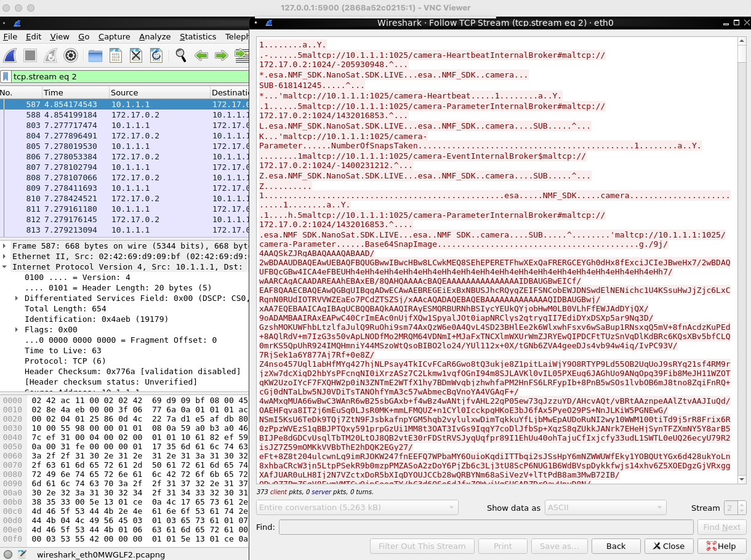Screen dimensions: 751x560
Task: Expand the Frame 587 tree node
Action: pos(6,246)
